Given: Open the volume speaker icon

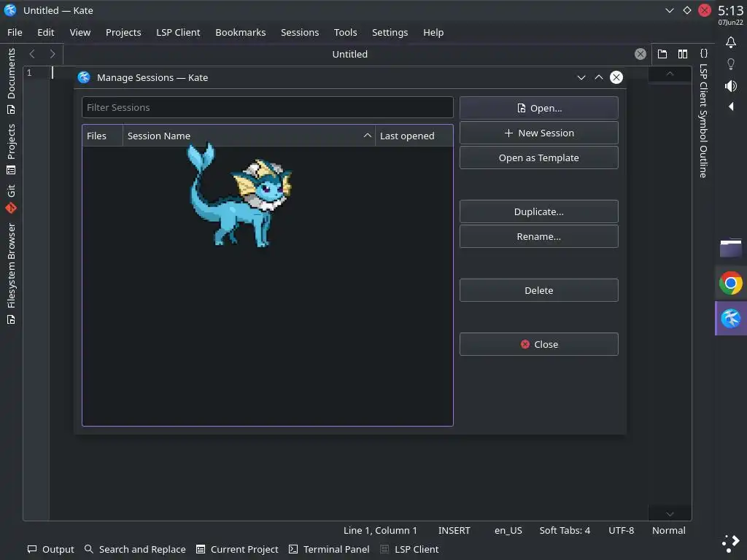Looking at the screenshot, I should [x=731, y=86].
